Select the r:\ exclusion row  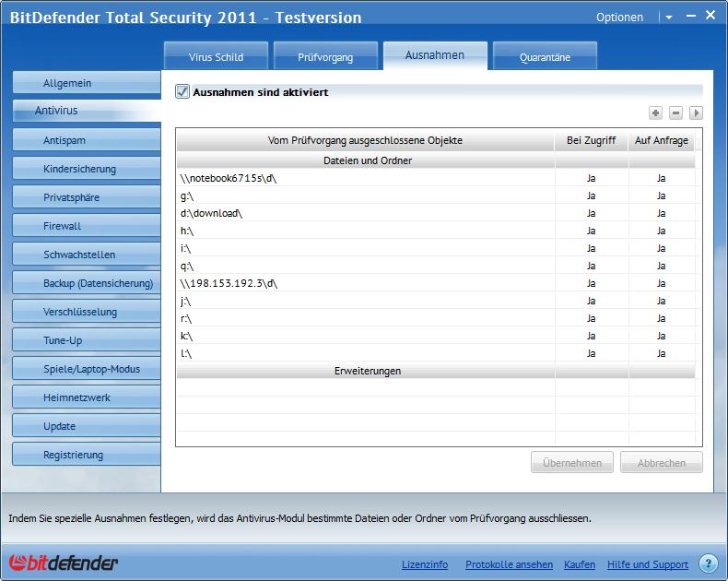(436, 318)
